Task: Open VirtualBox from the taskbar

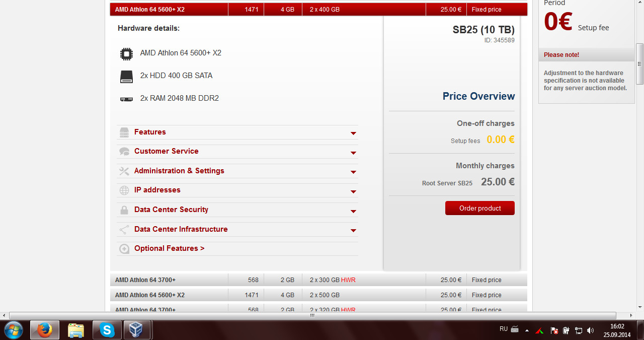Action: click(x=137, y=330)
